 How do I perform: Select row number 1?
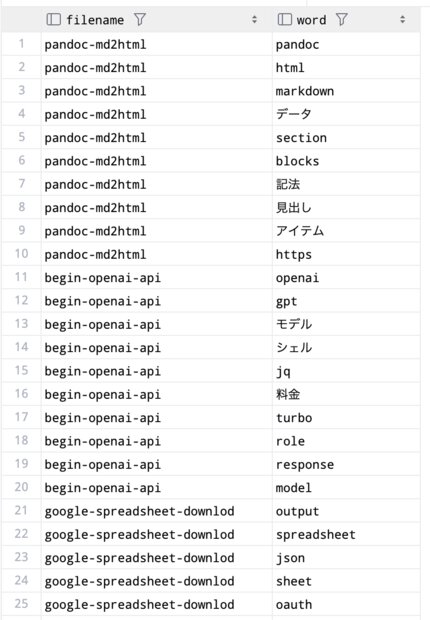point(21,44)
